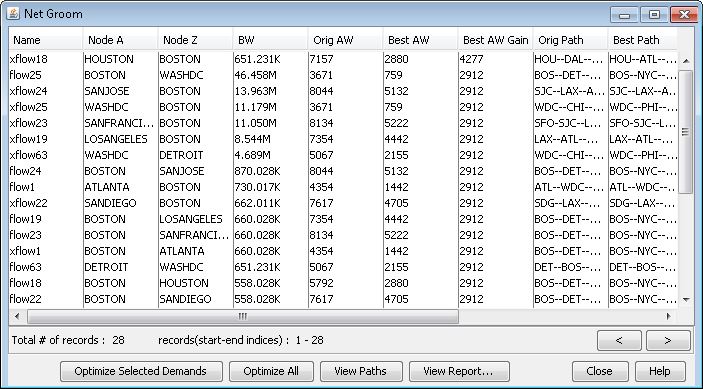
Task: Click BW value 13.963M
Action: click(x=255, y=91)
